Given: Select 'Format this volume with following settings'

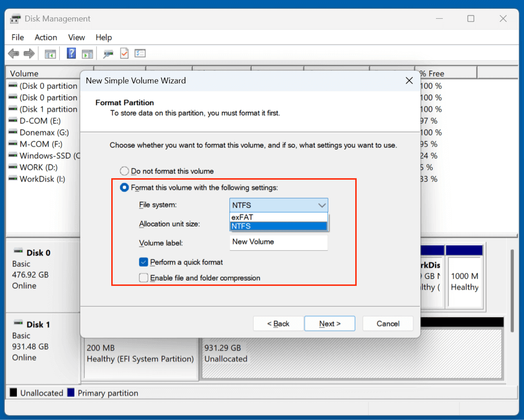Looking at the screenshot, I should click(x=124, y=187).
